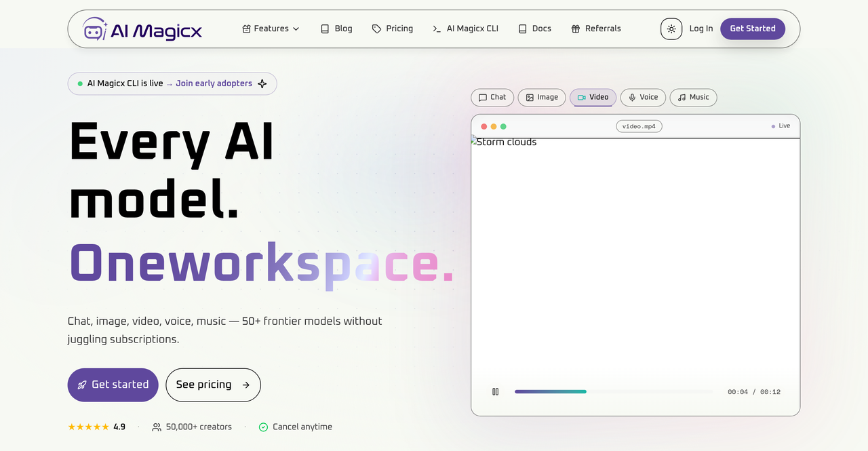Click the 4.9 rating value

pos(119,427)
